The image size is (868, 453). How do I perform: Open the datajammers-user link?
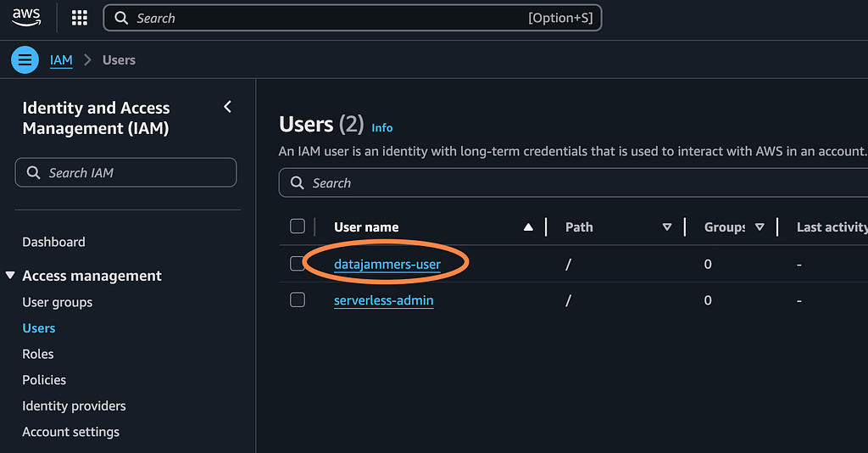(x=387, y=264)
